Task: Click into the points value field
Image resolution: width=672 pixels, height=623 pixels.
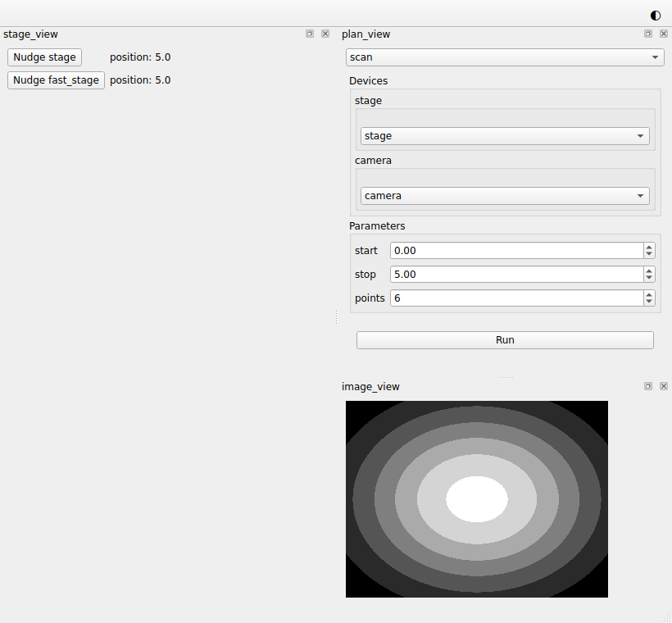Action: tap(516, 298)
